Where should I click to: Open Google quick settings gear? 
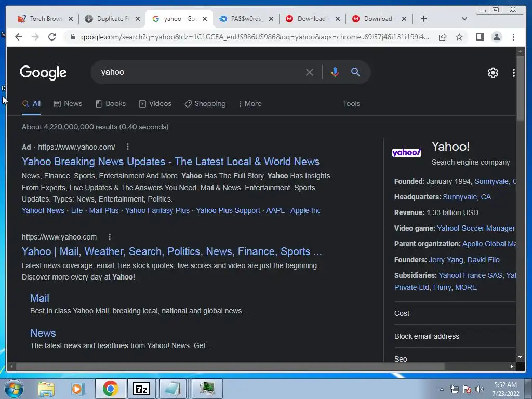coord(493,73)
